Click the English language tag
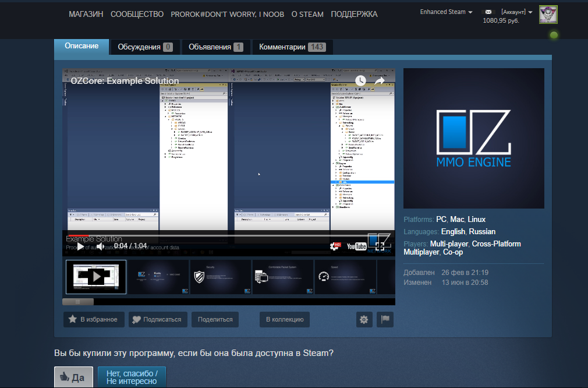Screen dimensions: 588x388 pyautogui.click(x=453, y=231)
